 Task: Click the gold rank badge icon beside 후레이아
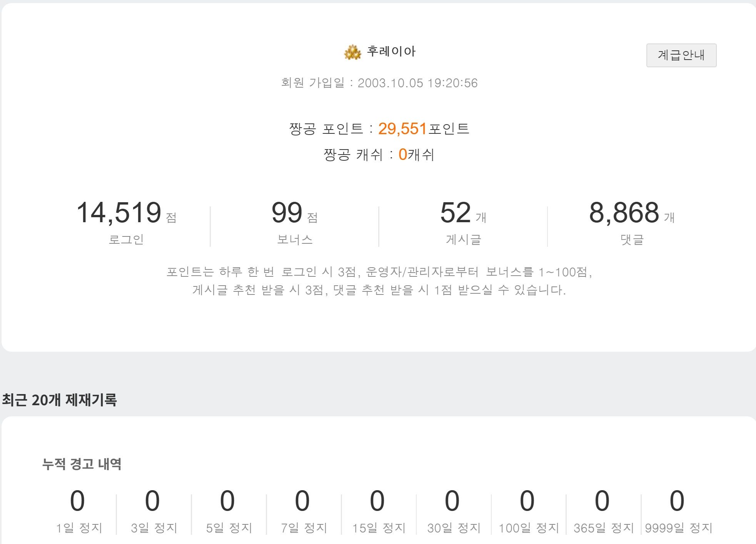(x=352, y=53)
